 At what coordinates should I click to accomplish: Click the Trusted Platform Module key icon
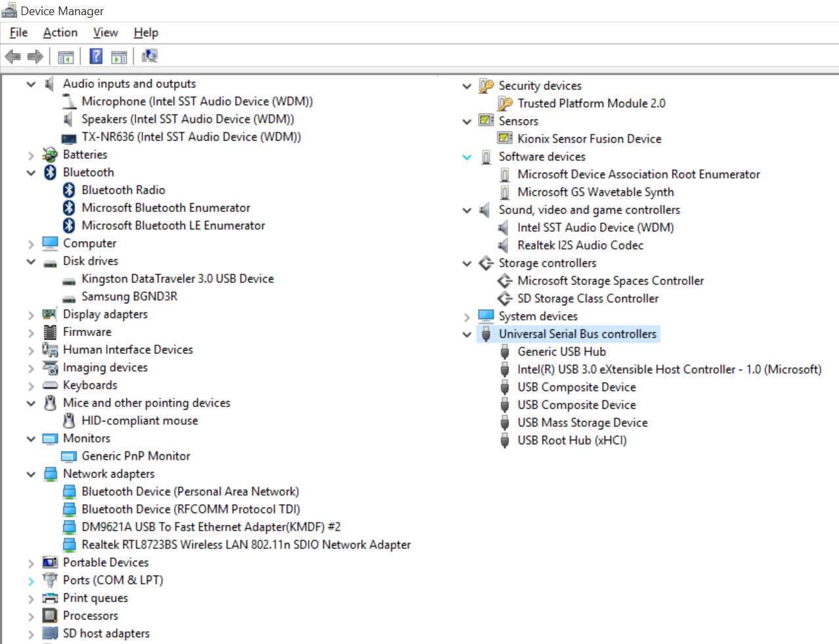coord(505,103)
